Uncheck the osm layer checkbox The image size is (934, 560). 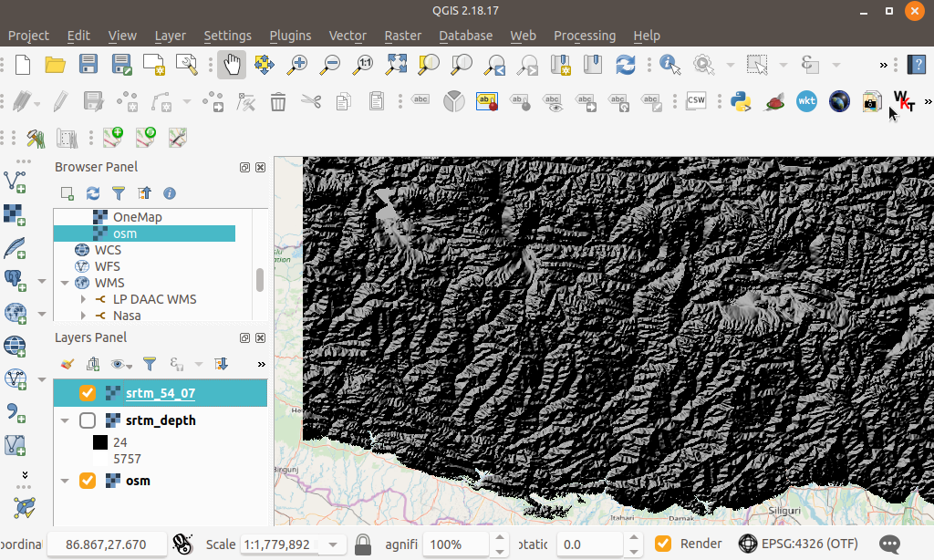(88, 480)
